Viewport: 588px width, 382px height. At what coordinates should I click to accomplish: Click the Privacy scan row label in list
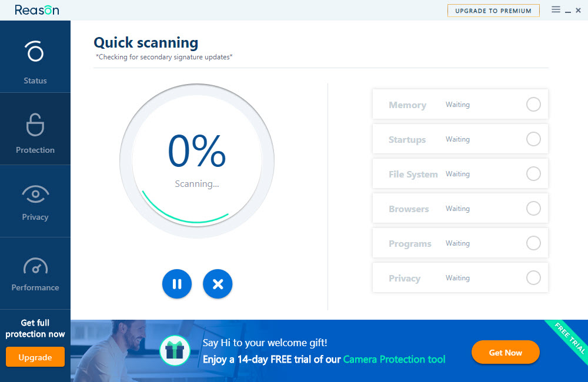coord(405,278)
